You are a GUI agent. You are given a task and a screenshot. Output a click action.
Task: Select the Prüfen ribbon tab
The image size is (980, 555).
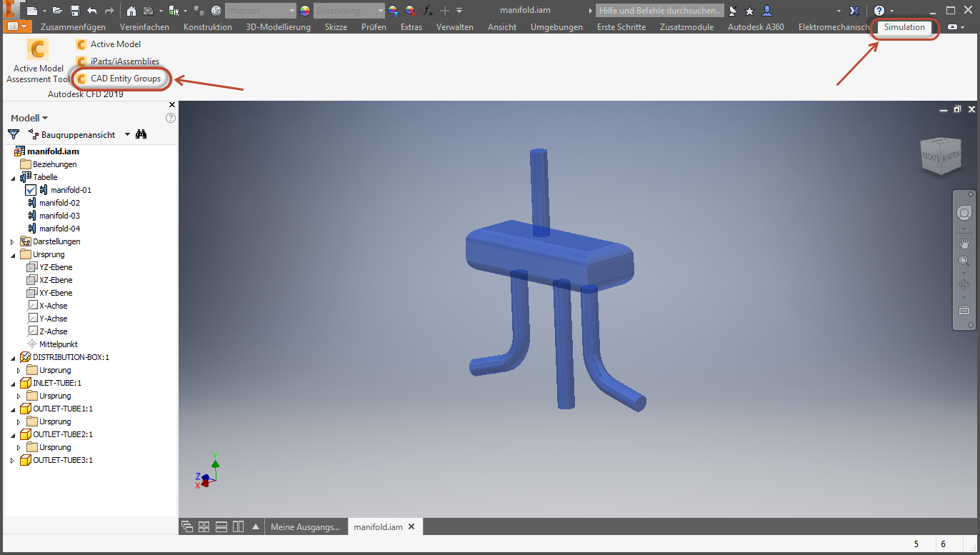point(374,27)
